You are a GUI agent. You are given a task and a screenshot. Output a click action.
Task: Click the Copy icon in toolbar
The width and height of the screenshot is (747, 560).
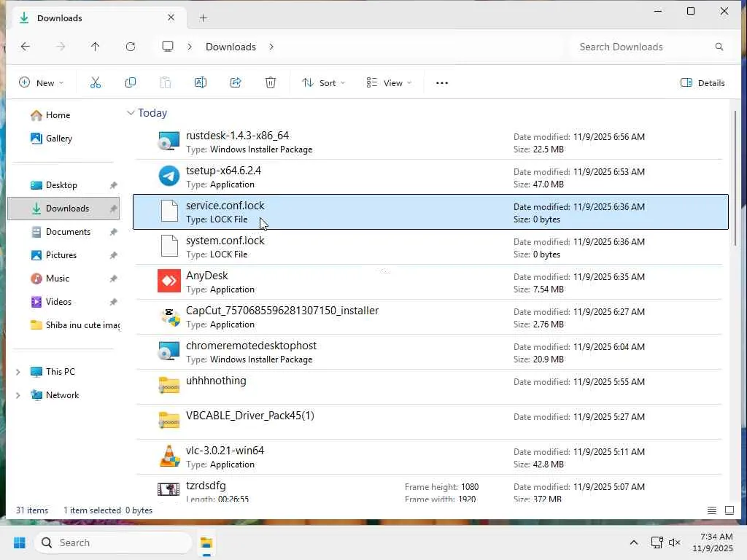pos(130,82)
